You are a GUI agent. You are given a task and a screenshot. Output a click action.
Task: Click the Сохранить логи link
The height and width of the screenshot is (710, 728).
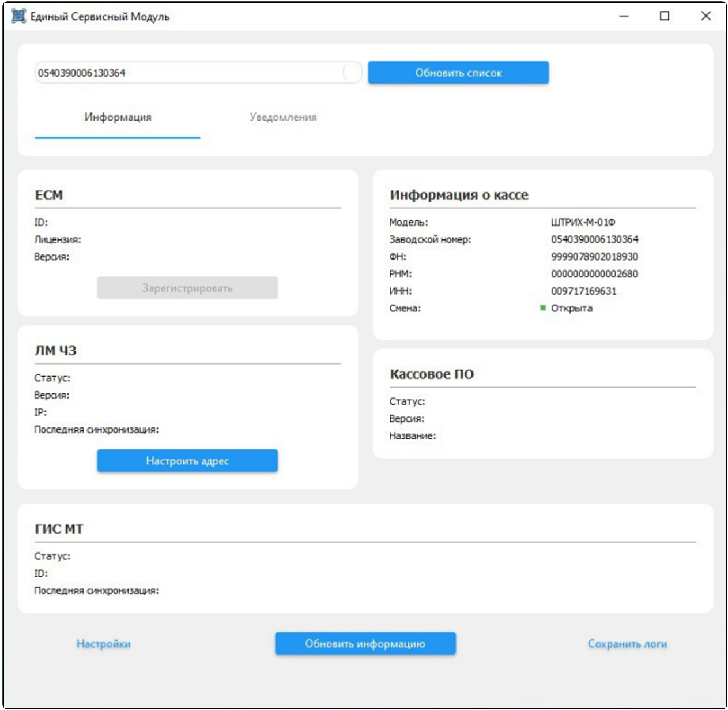coord(628,644)
